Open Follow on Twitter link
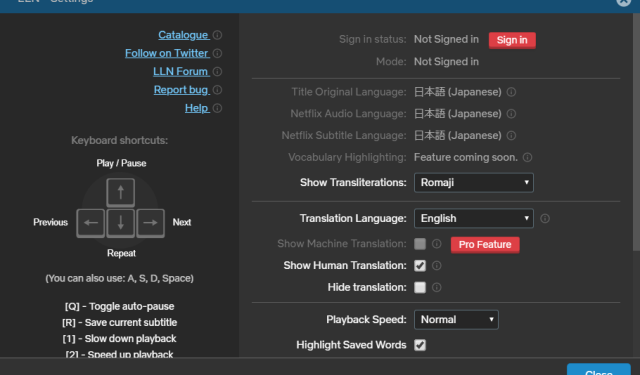Viewport: 640px width, 375px height. [x=167, y=53]
